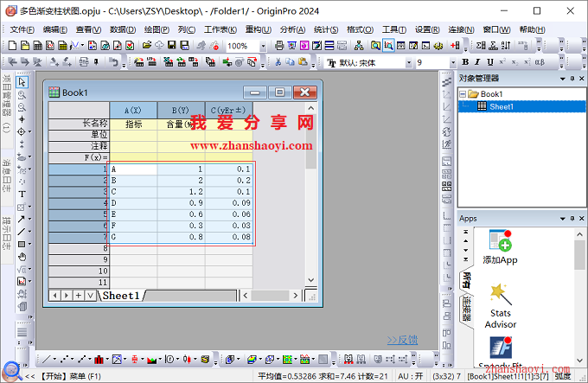Select the Zoom-in tool in Tools bar

coord(22,95)
